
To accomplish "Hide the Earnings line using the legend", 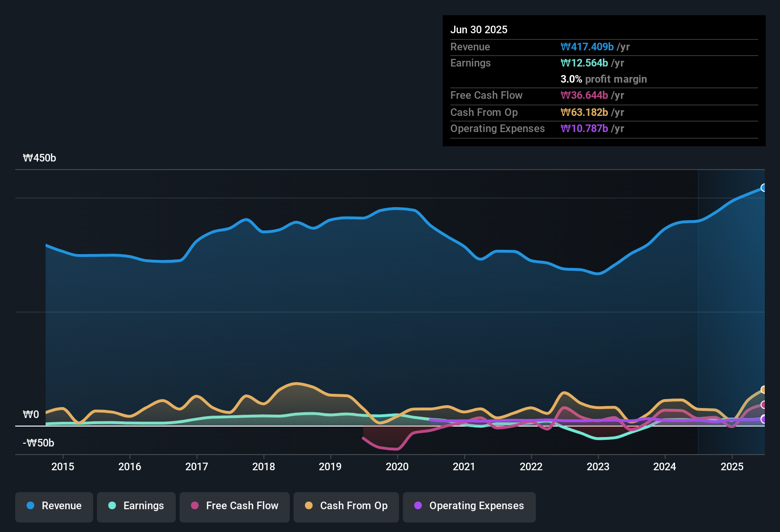I will (x=136, y=506).
